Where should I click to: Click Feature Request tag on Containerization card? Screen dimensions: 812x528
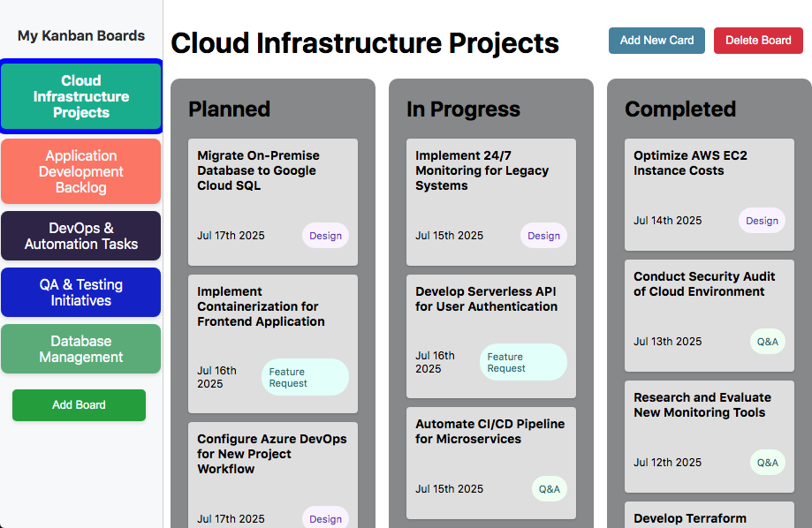(x=305, y=377)
